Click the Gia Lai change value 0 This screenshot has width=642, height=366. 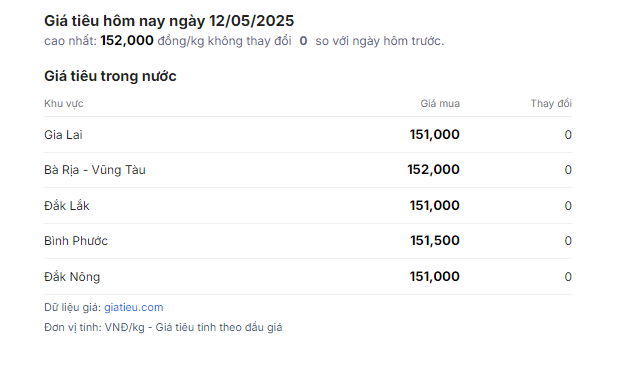tap(568, 135)
